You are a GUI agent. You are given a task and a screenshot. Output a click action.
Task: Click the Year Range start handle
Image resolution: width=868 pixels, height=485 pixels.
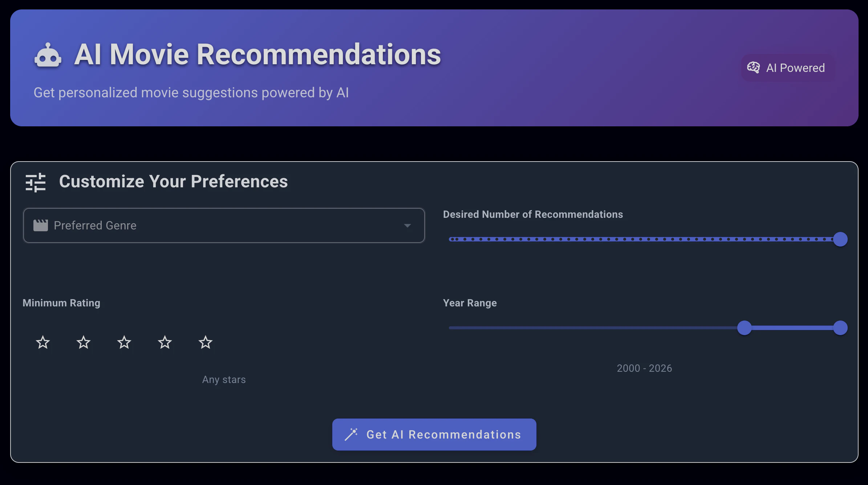[744, 328]
